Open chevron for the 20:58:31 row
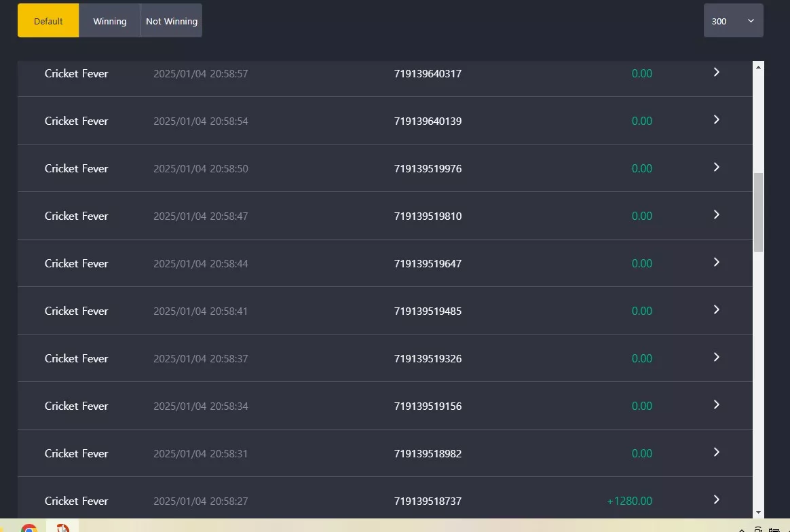This screenshot has width=790, height=532. pos(716,452)
